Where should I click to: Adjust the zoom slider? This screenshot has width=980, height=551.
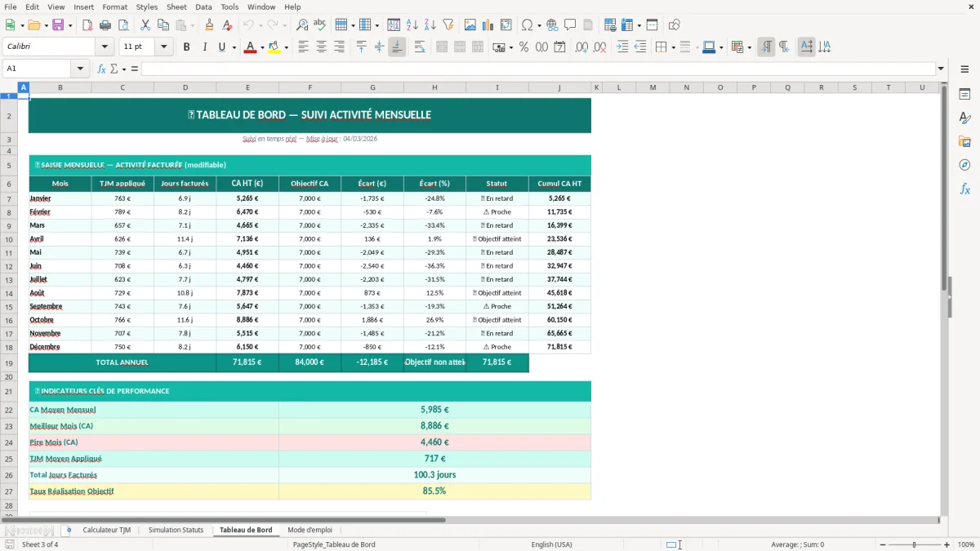tap(914, 544)
